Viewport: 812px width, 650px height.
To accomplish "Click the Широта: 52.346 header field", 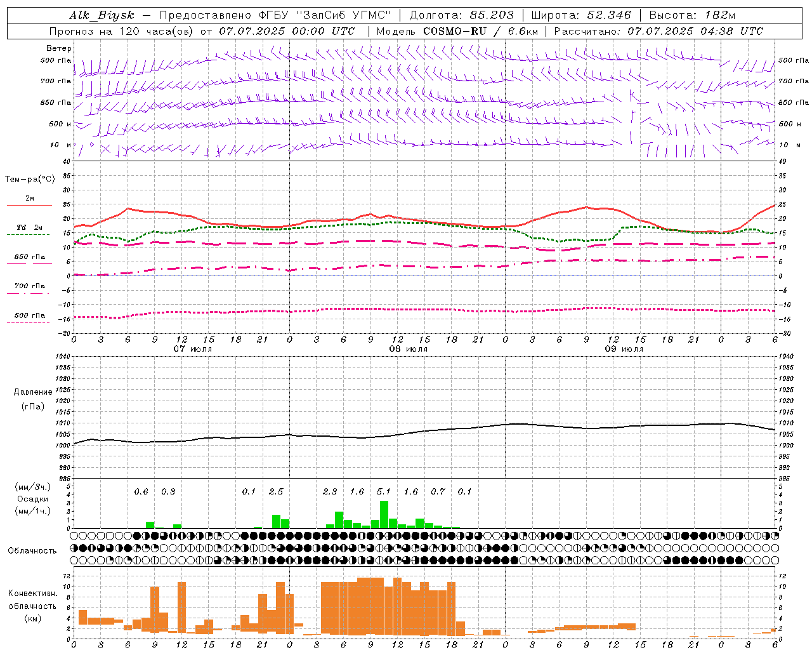I will 581,16.
